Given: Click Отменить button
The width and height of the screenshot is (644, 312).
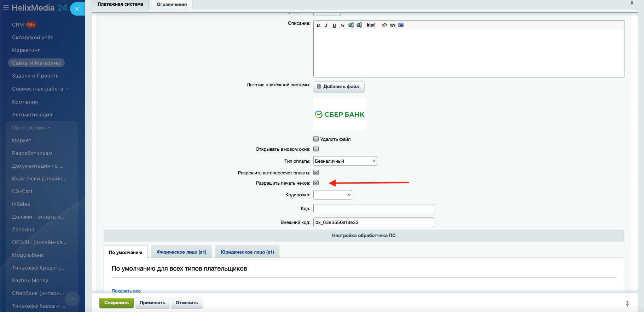Looking at the screenshot, I should click(x=187, y=303).
